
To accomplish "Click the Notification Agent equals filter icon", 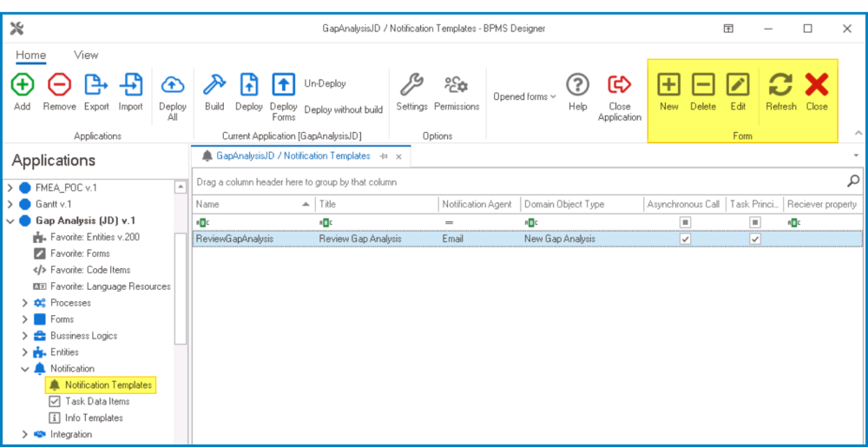I will [449, 222].
